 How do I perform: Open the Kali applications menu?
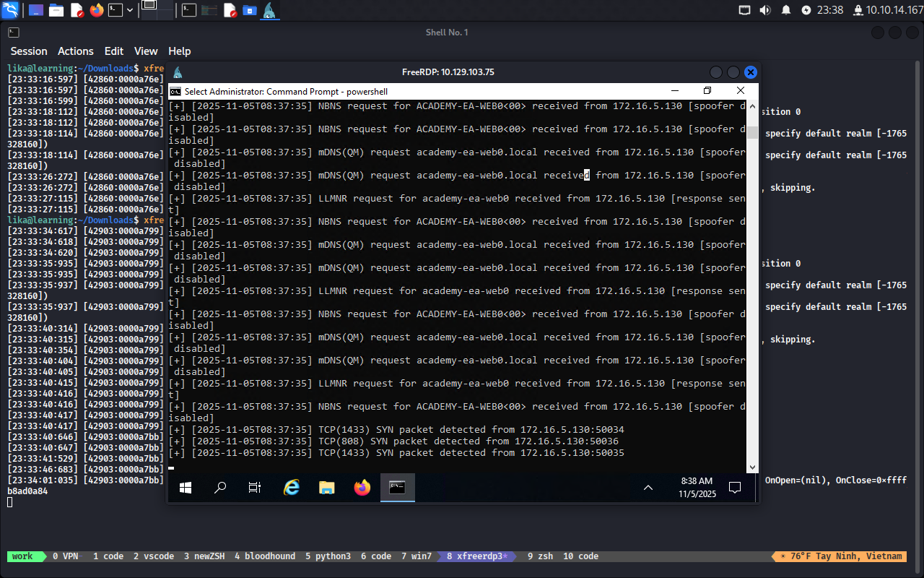pyautogui.click(x=10, y=10)
